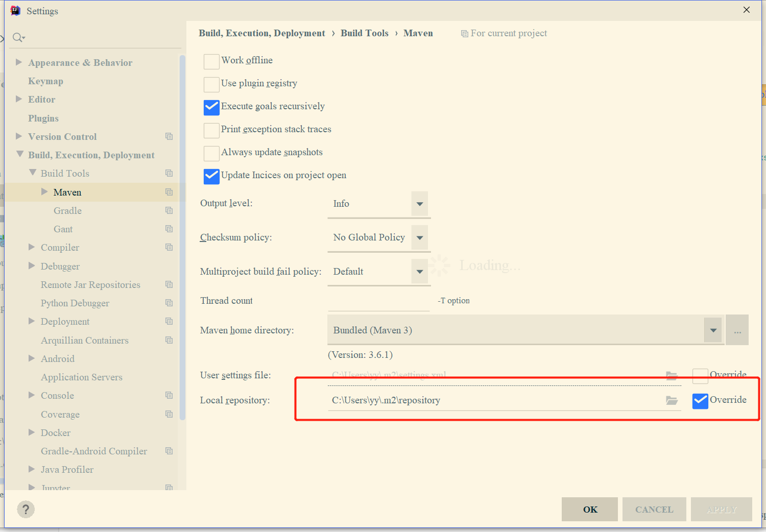Close the Settings dialog
766x532 pixels.
click(x=747, y=10)
